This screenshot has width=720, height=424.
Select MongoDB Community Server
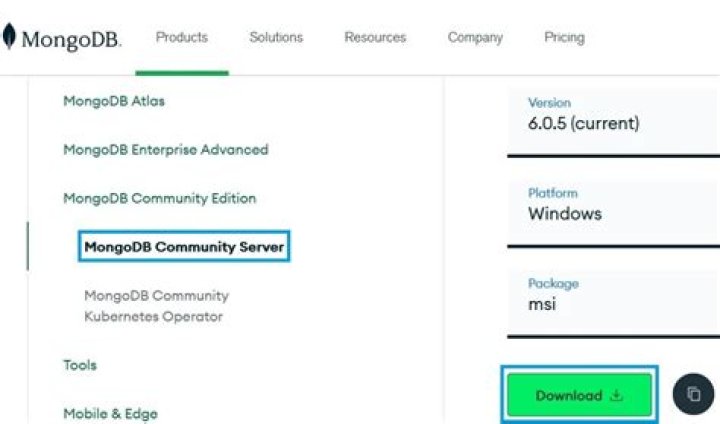[184, 247]
